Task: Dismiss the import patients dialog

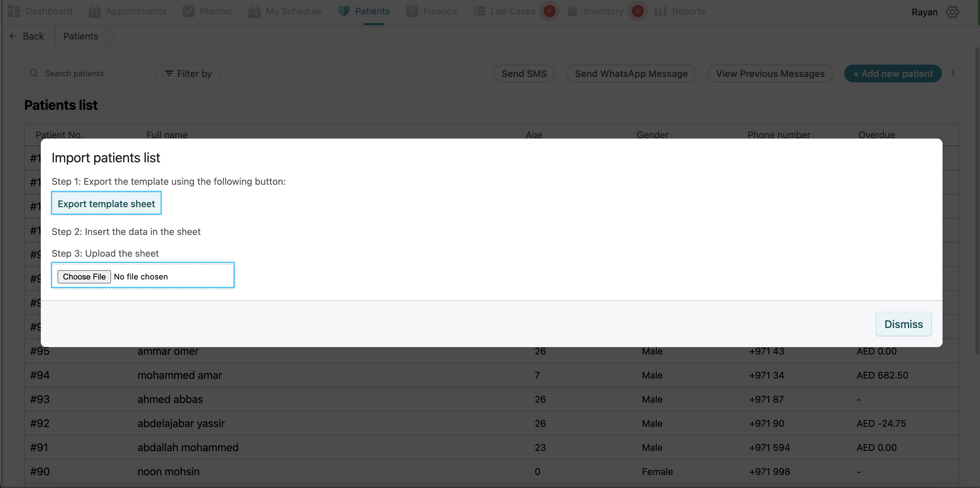Action: coord(903,324)
